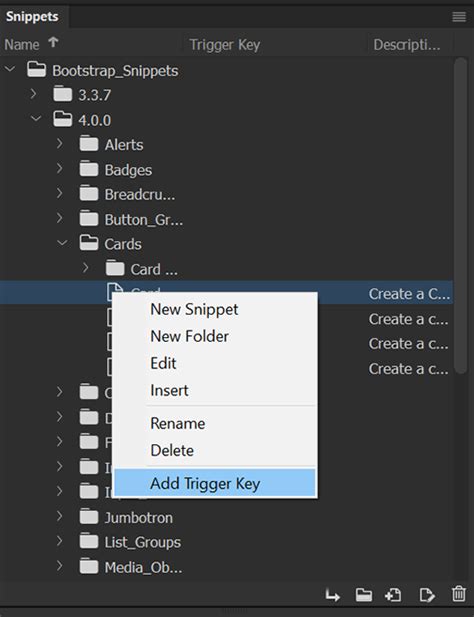Expand the Alerts folder
The image size is (474, 617).
pyautogui.click(x=59, y=143)
